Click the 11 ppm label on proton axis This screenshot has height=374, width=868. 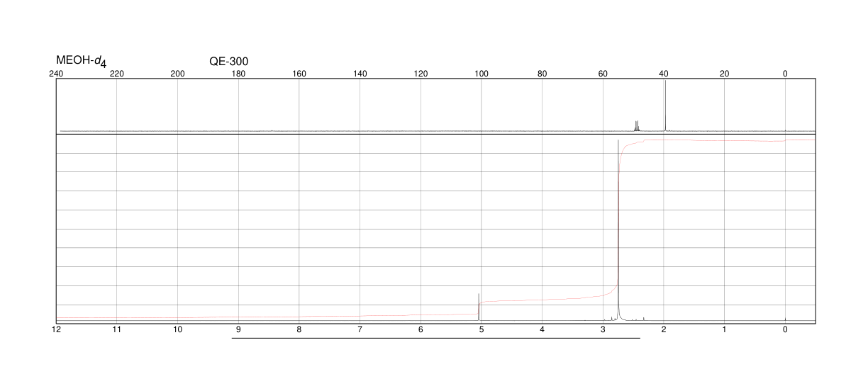click(x=117, y=329)
